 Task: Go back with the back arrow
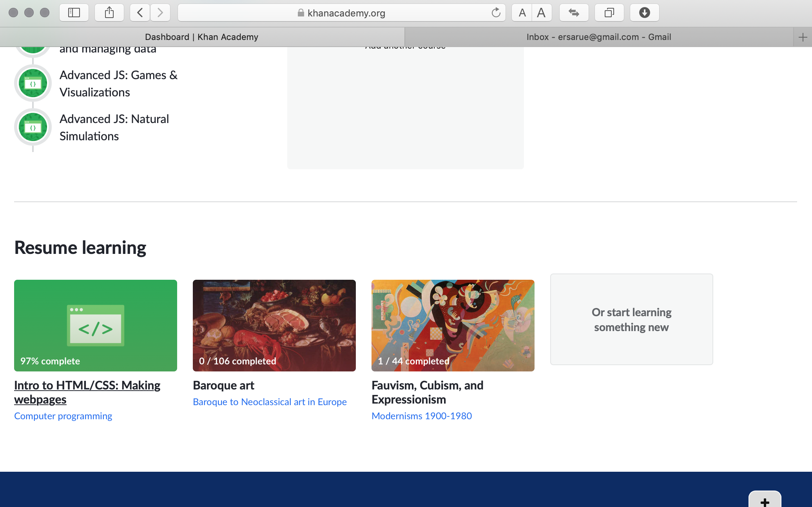click(140, 13)
